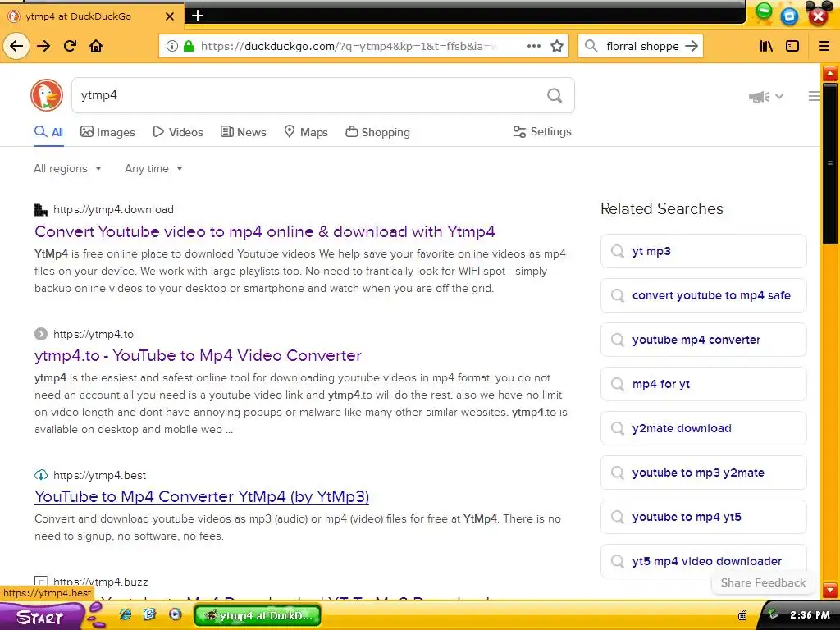Switch to the Maps tab
840x630 pixels.
tap(306, 132)
